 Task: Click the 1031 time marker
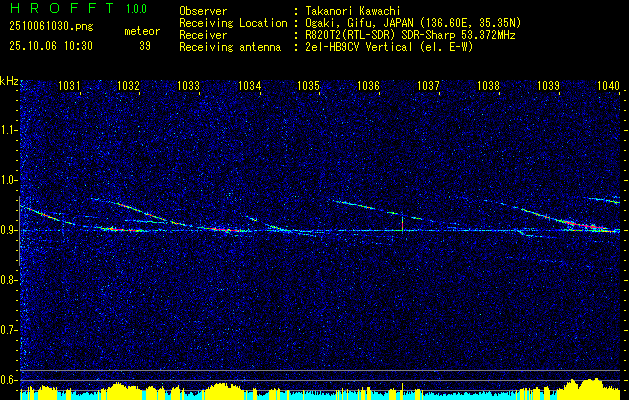point(69,85)
